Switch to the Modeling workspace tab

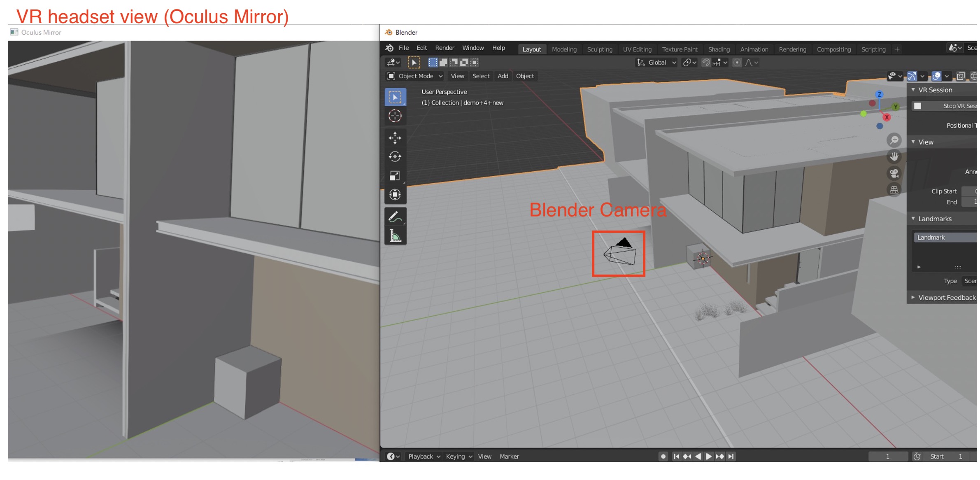tap(564, 49)
